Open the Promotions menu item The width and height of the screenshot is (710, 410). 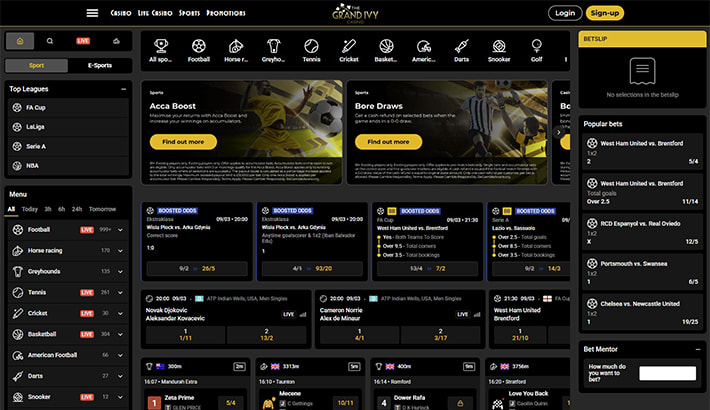pyautogui.click(x=226, y=13)
